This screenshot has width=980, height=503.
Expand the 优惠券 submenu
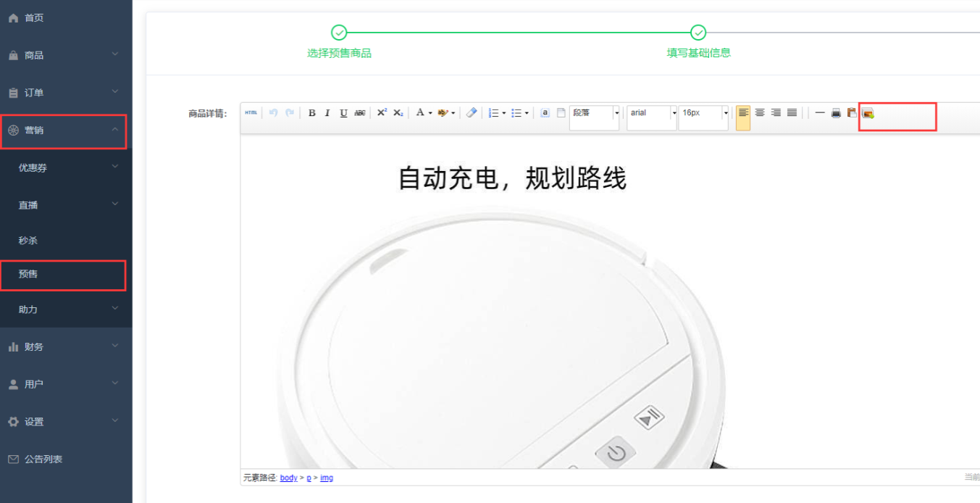(66, 167)
